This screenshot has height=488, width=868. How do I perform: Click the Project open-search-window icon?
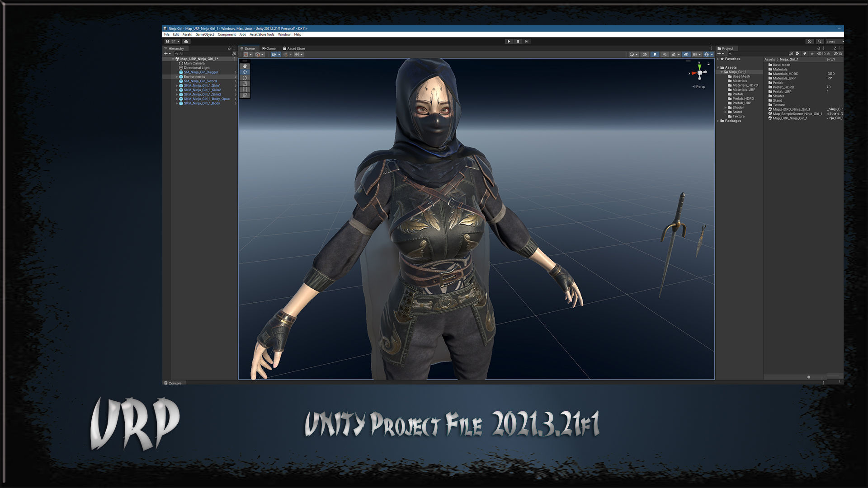coord(791,54)
